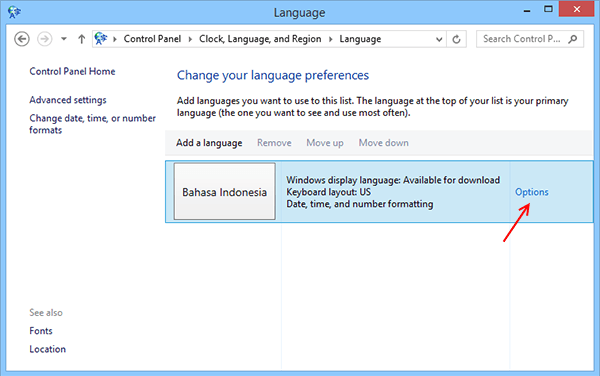Image resolution: width=600 pixels, height=376 pixels.
Task: Open Options for Bahasa Indonesia
Action: (x=532, y=192)
